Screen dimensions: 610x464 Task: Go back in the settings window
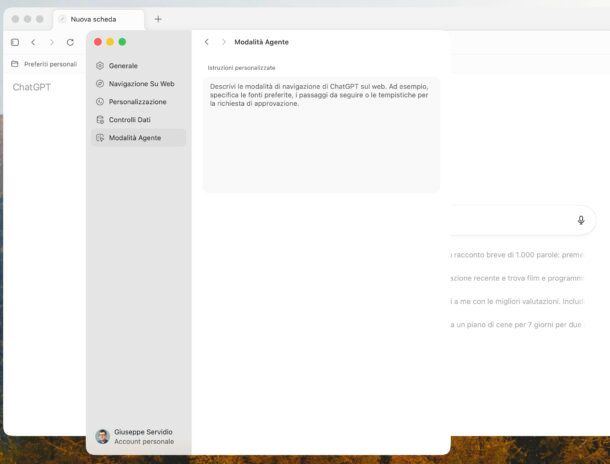tap(207, 42)
